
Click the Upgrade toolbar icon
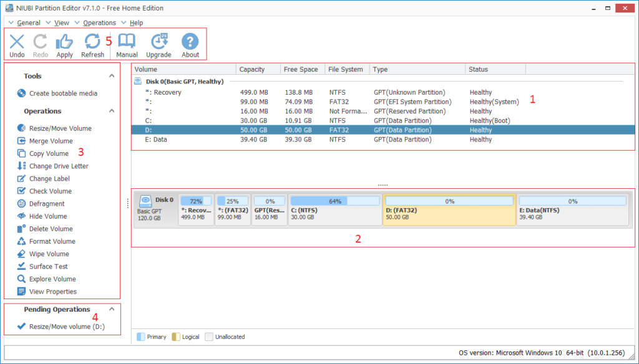tap(159, 42)
